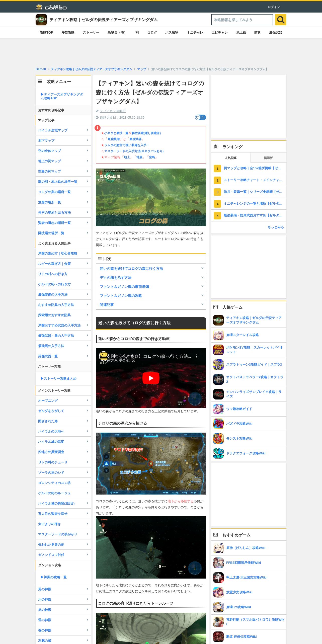Click Game8 breadcrumb link
The height and width of the screenshot is (644, 322).
(41, 69)
